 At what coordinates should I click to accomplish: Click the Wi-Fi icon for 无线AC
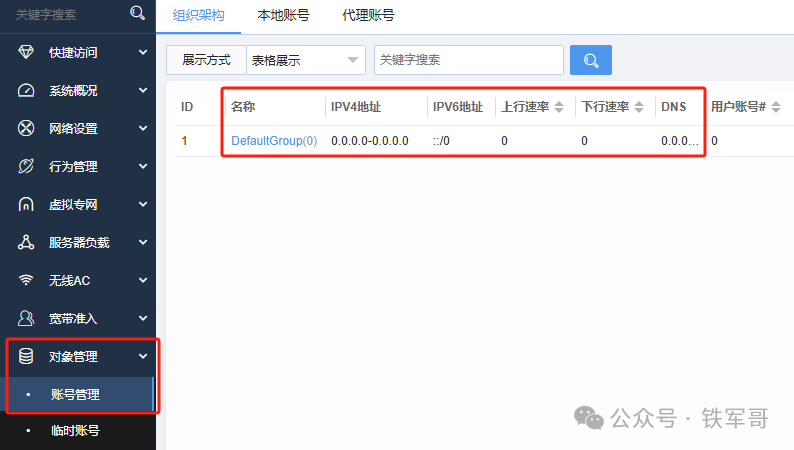coord(26,280)
